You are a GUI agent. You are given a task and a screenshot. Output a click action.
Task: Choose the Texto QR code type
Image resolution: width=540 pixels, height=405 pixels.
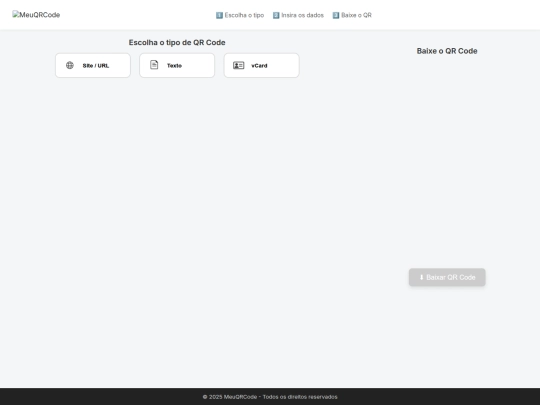point(177,65)
